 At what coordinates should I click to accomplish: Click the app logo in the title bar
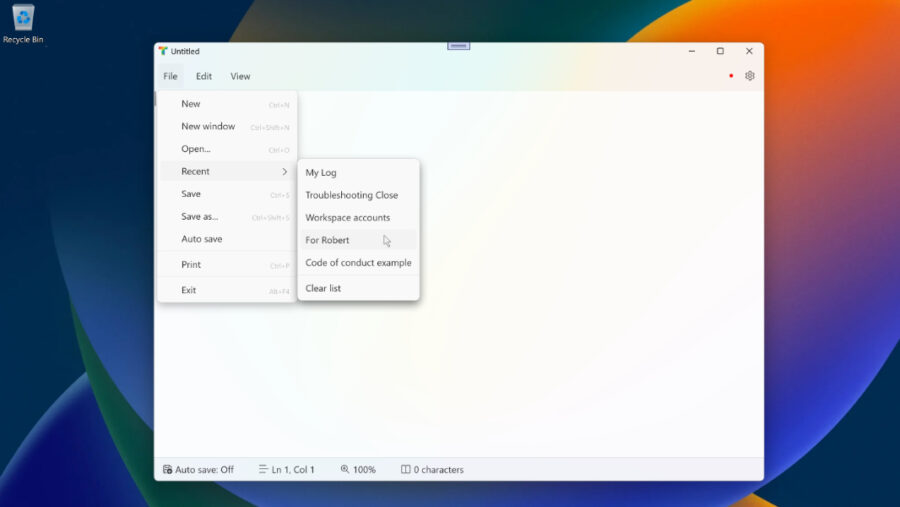click(163, 51)
